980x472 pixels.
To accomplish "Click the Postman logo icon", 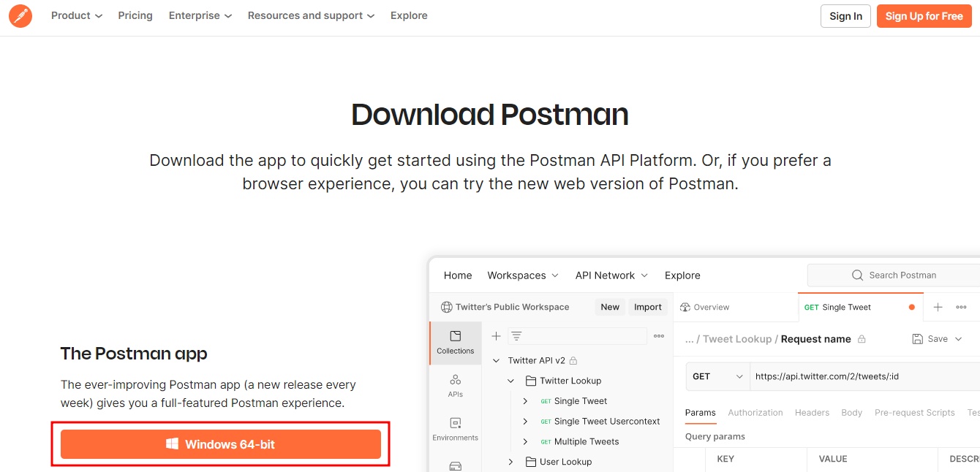I will tap(20, 16).
